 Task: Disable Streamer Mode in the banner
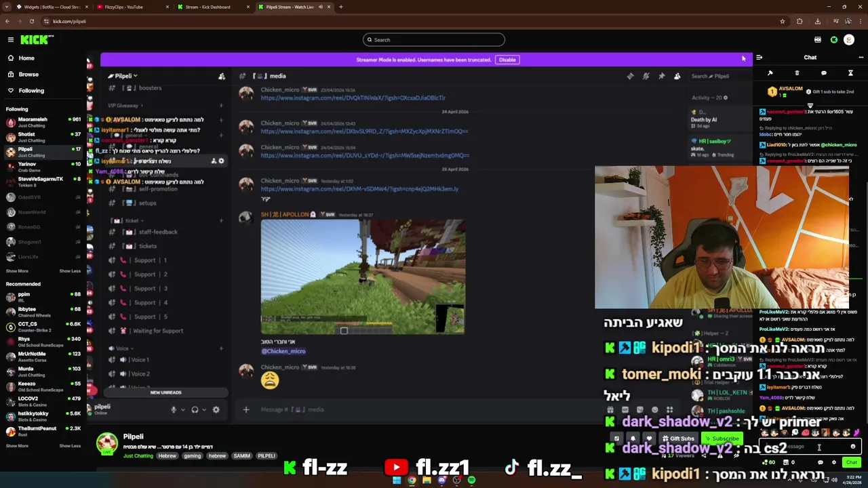[x=507, y=60]
